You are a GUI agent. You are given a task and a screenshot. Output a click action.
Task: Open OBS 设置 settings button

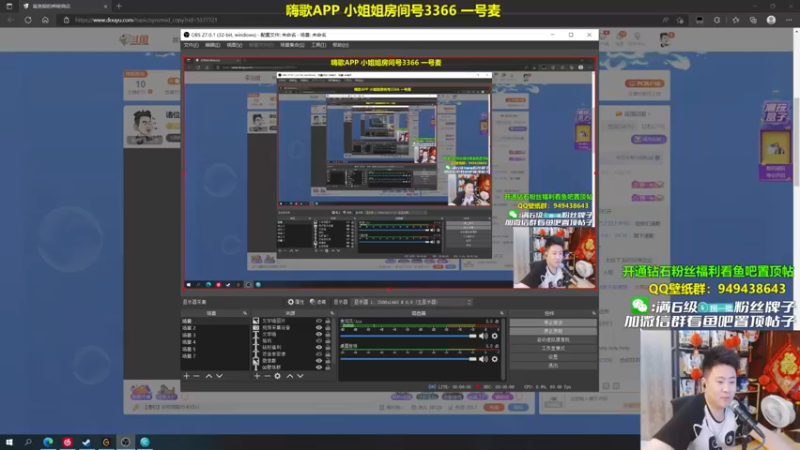[553, 357]
